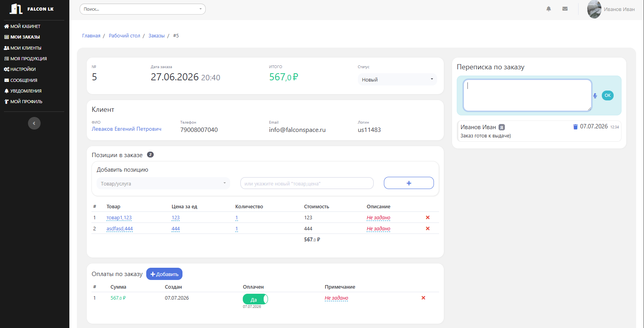Click the email info@falconspace.ru
The image size is (644, 328).
tap(297, 130)
